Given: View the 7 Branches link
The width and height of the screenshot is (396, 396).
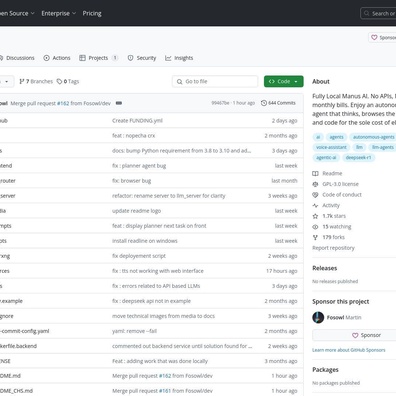Looking at the screenshot, I should (36, 81).
